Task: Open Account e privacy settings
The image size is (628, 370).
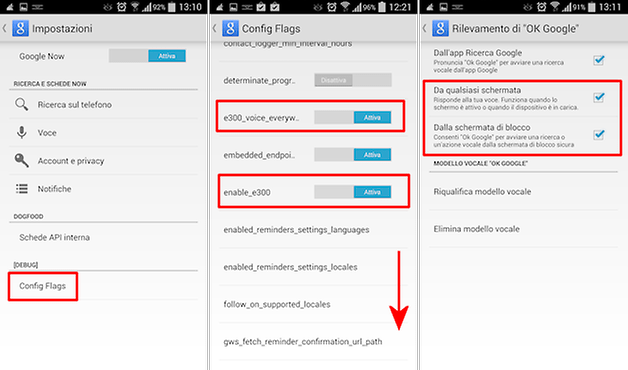Action: (x=103, y=161)
